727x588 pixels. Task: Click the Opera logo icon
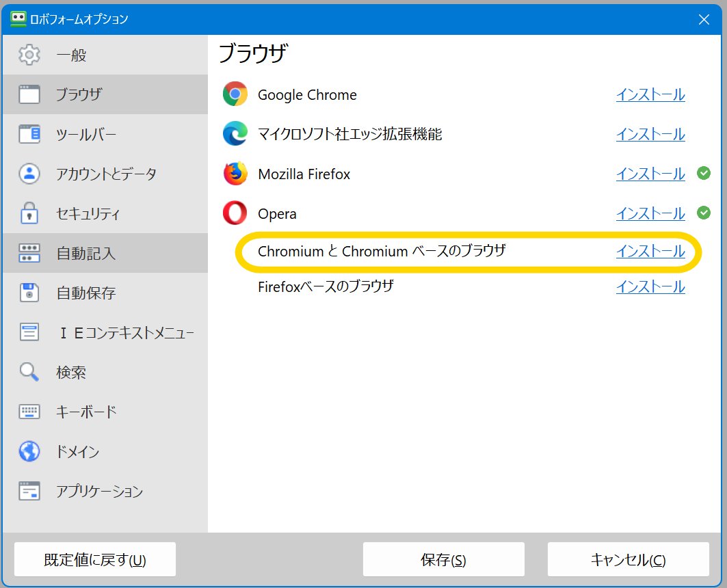pos(235,213)
